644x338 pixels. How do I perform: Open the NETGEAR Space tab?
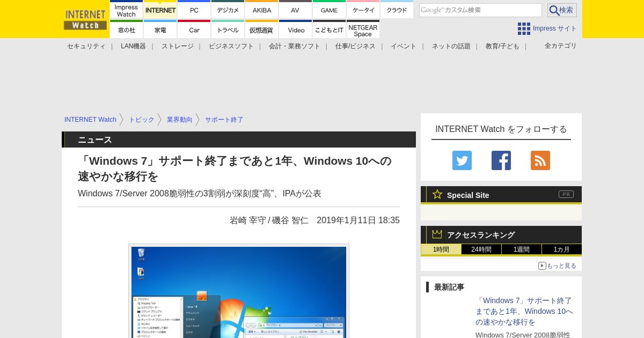[363, 30]
